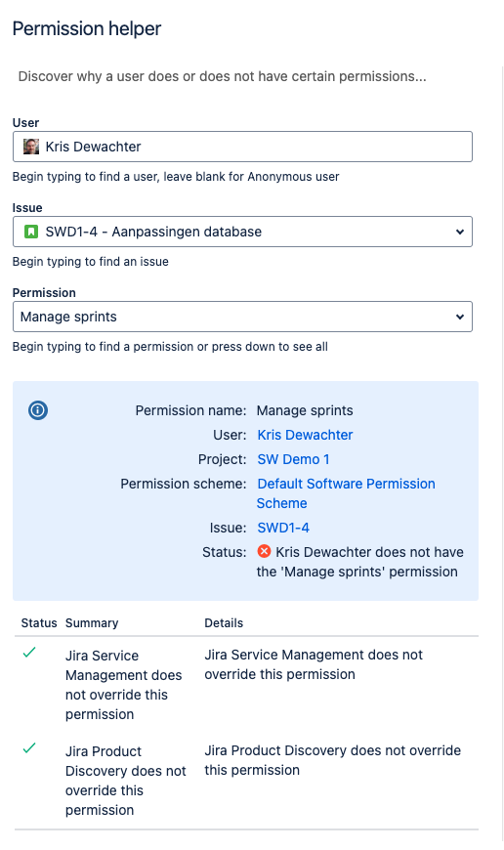Click the 'Permission name:' label
Screen dimensions: 504x850
(x=190, y=411)
